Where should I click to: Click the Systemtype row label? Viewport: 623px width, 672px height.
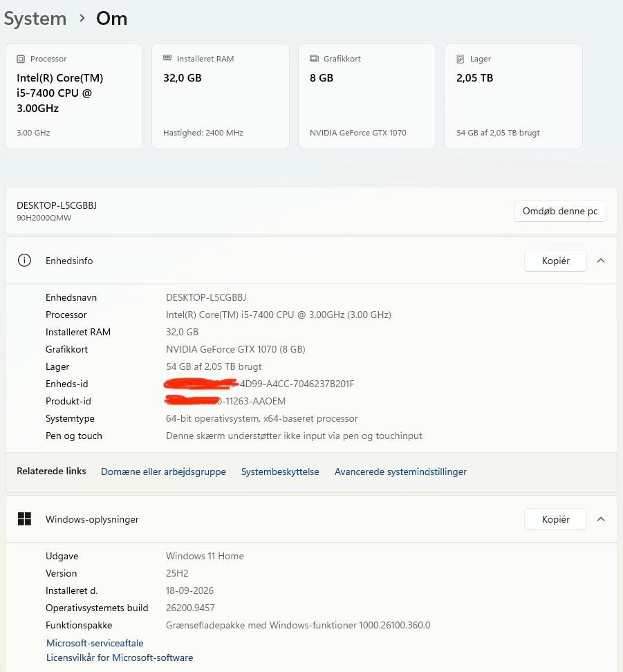(x=70, y=418)
